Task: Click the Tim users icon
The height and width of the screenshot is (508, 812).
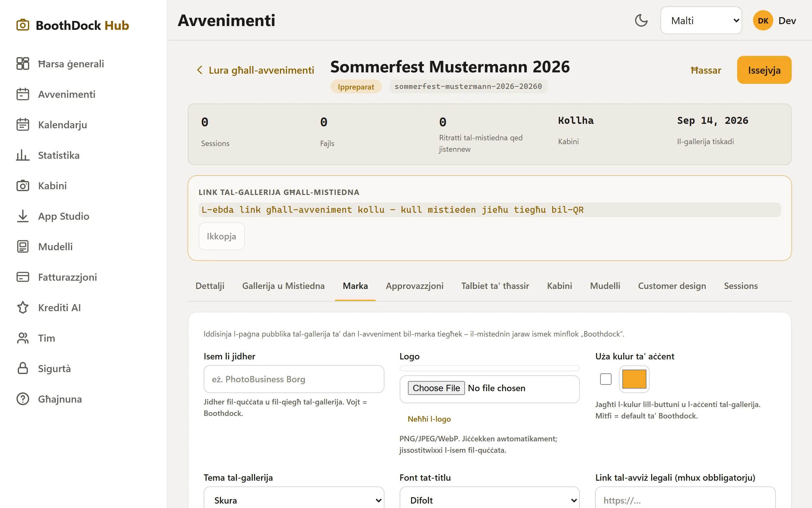Action: [23, 338]
